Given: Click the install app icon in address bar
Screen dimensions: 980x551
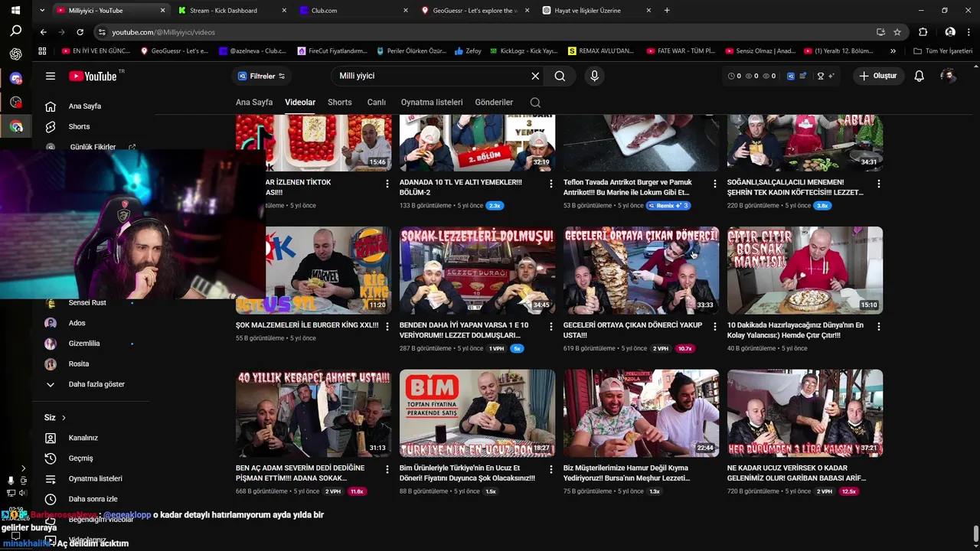Looking at the screenshot, I should click(880, 32).
